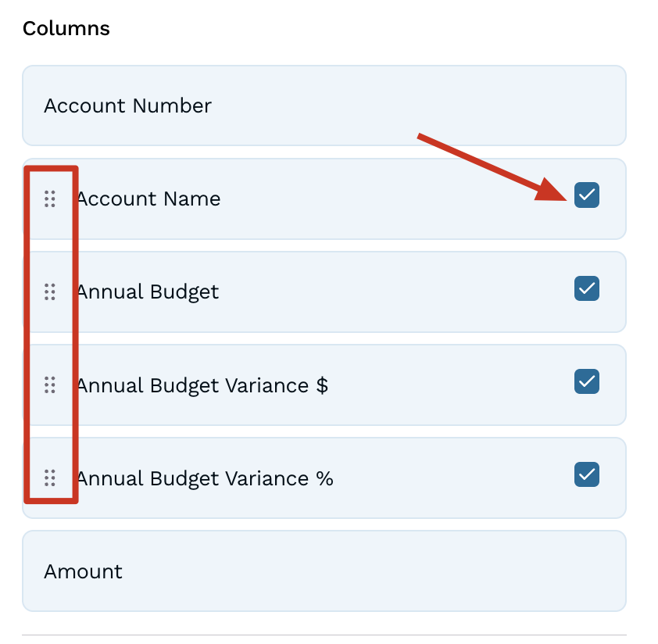
Task: Select the Amount column row
Action: (324, 571)
